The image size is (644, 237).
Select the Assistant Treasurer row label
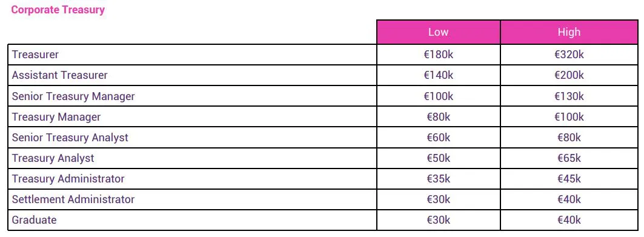(x=59, y=75)
